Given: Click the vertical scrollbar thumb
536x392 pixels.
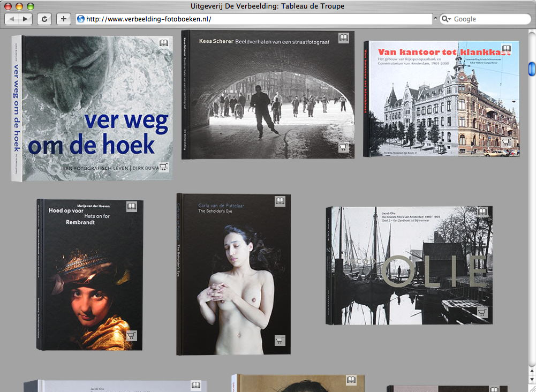Looking at the screenshot, I should click(x=532, y=69).
